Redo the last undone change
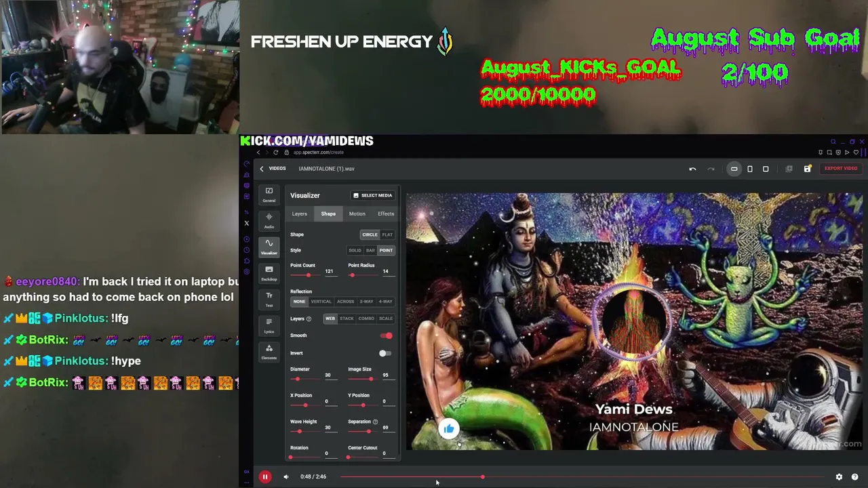The image size is (868, 488). [x=711, y=169]
